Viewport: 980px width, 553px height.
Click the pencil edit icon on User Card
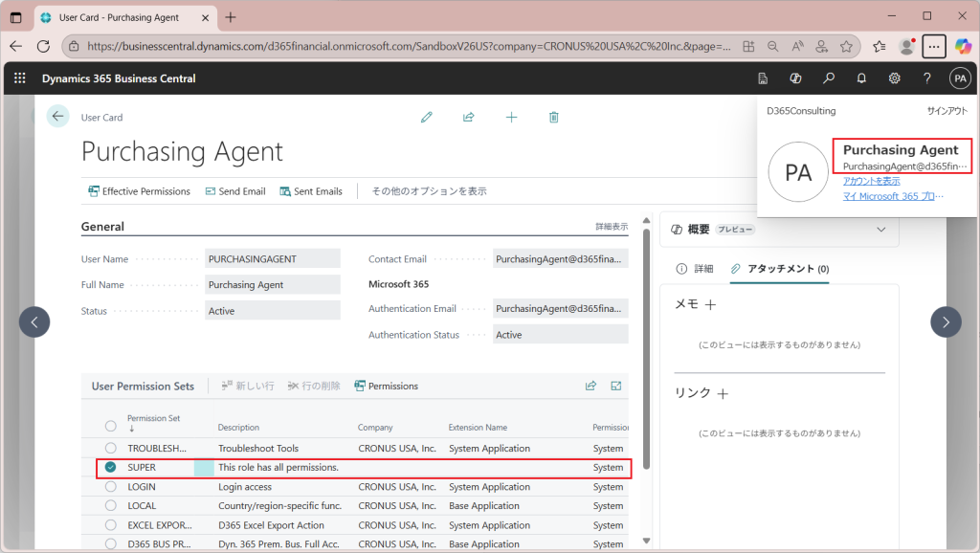tap(426, 117)
